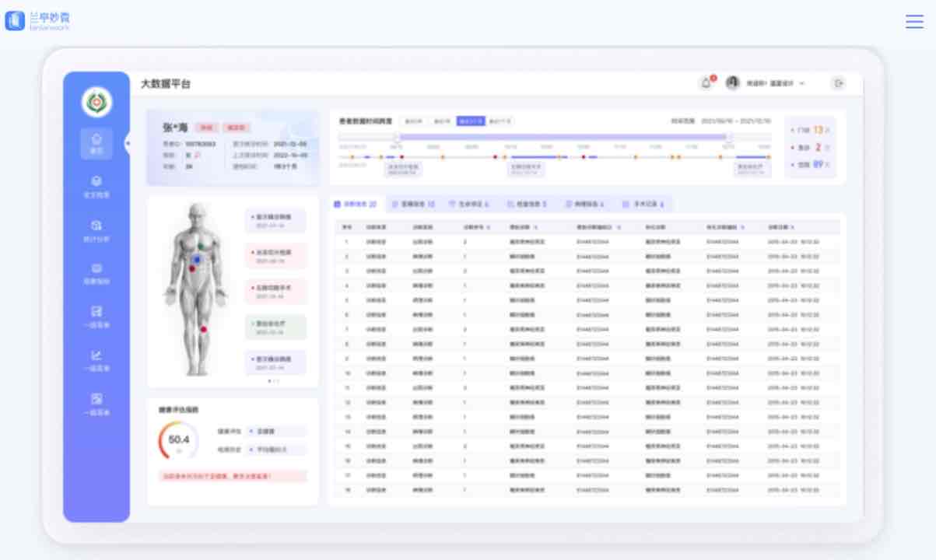The image size is (936, 560).
Task: Click the notification bell icon
Action: click(x=706, y=83)
